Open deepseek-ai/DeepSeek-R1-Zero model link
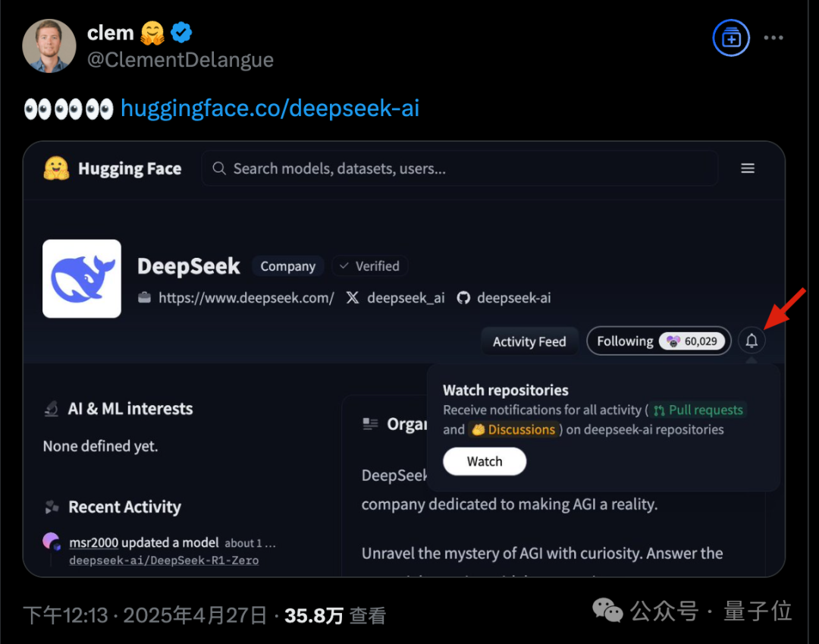Viewport: 819px width, 644px height. point(164,561)
